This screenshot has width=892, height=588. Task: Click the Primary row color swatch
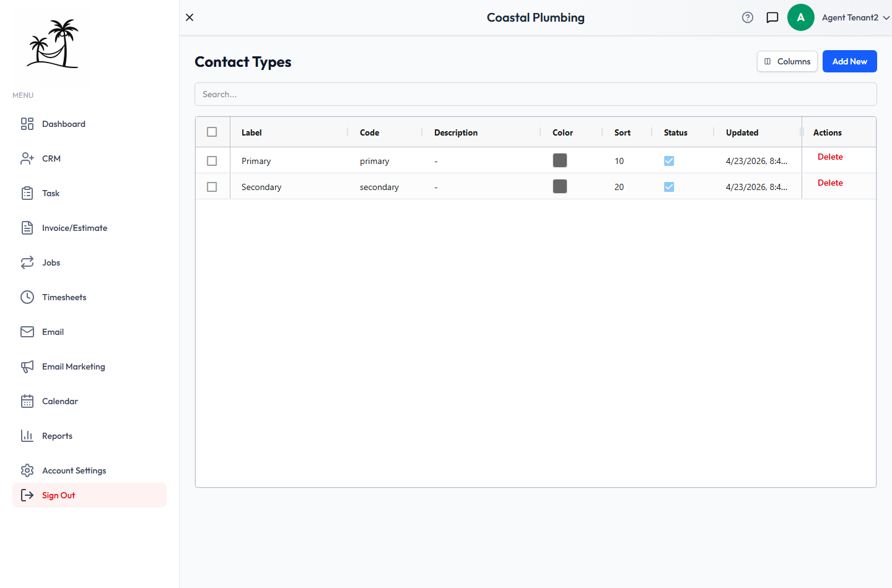tap(560, 160)
